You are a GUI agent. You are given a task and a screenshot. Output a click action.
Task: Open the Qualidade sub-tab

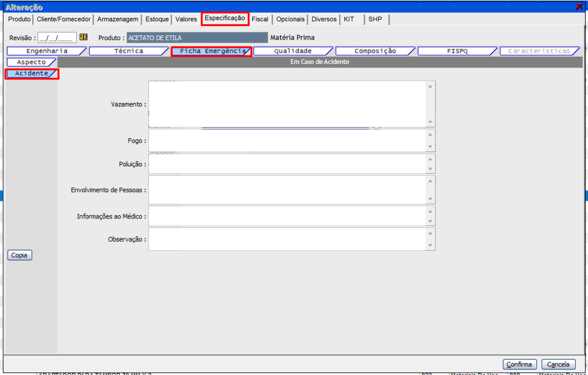[x=293, y=51]
